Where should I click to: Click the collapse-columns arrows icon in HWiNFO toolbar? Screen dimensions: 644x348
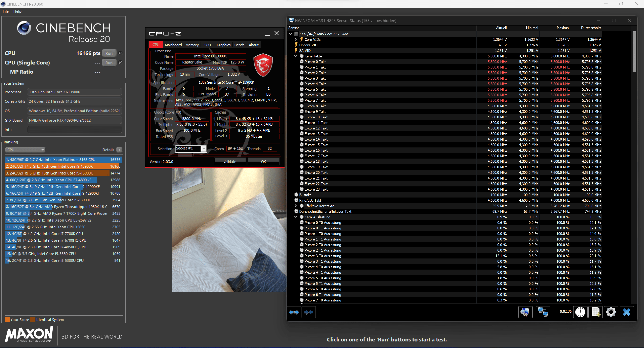[309, 312]
